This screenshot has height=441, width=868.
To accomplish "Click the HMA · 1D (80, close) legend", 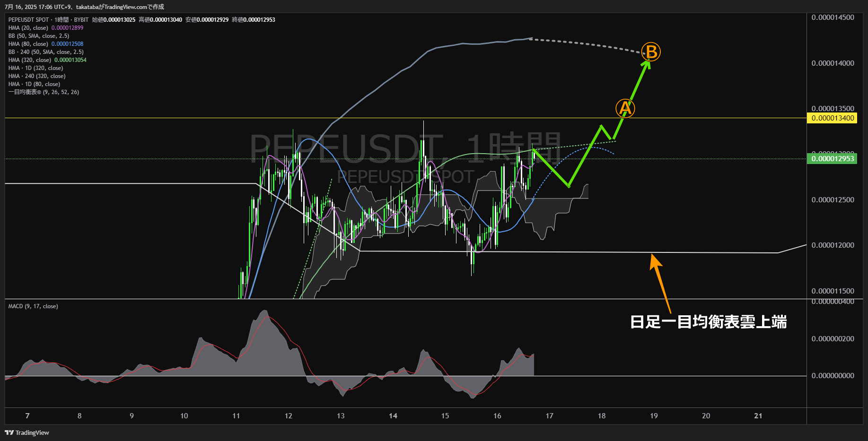I will pos(34,84).
